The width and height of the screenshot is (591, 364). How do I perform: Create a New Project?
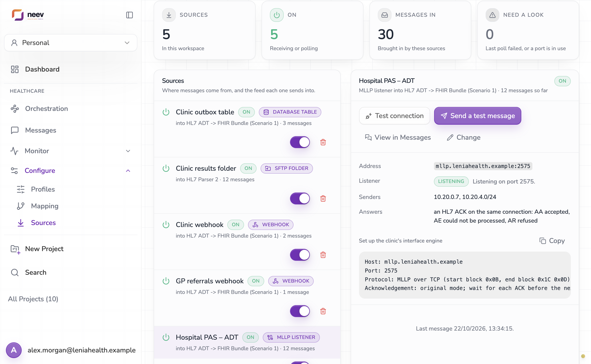click(x=71, y=249)
